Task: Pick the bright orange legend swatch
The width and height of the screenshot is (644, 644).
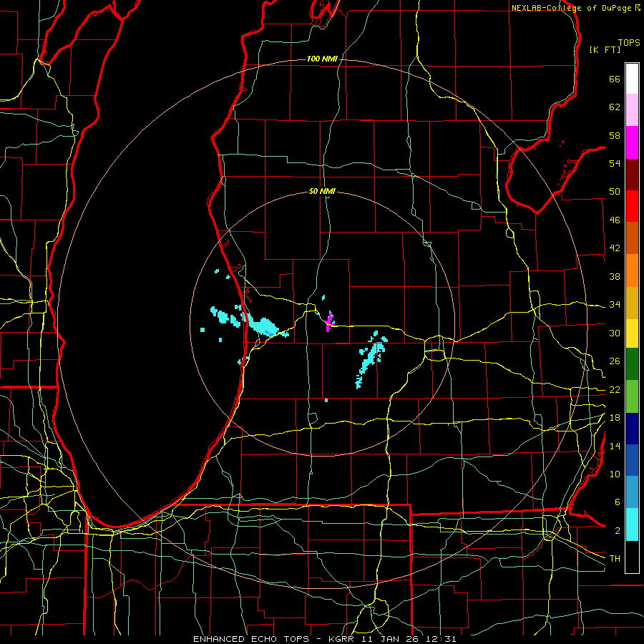Action: [632, 270]
